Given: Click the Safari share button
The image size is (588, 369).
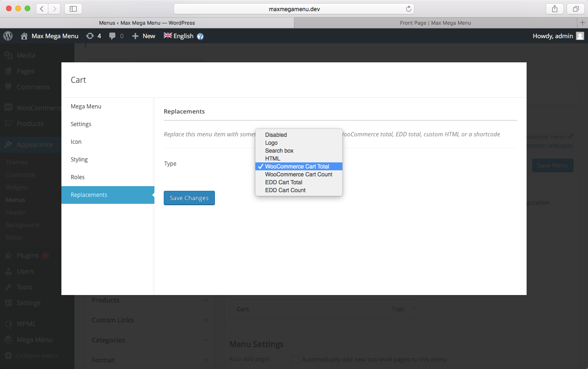Looking at the screenshot, I should 555,9.
